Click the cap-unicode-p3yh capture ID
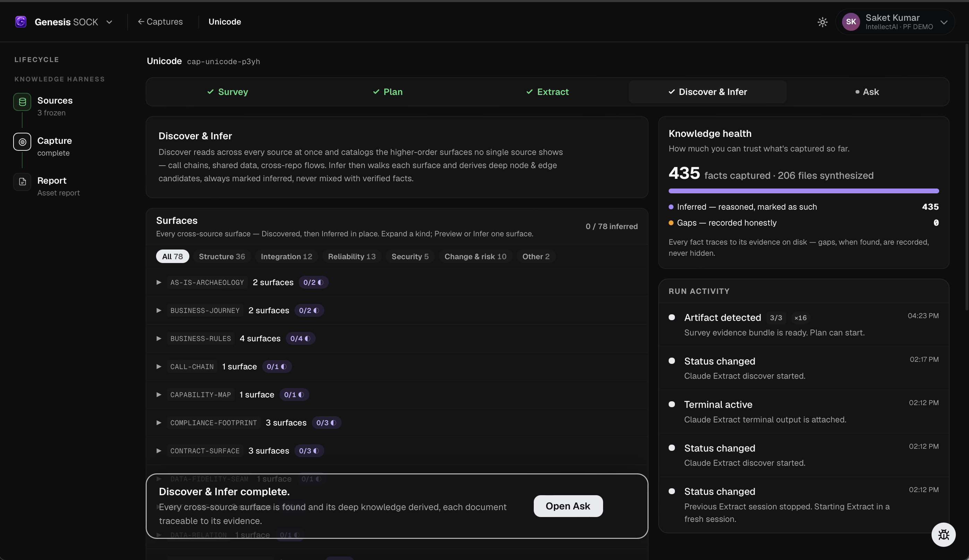The width and height of the screenshot is (969, 560). pos(223,61)
